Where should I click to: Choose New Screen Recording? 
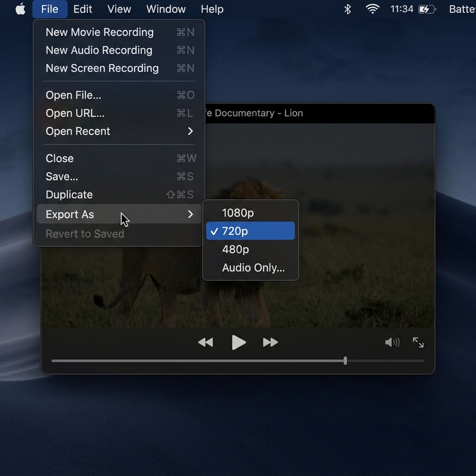(x=119, y=68)
